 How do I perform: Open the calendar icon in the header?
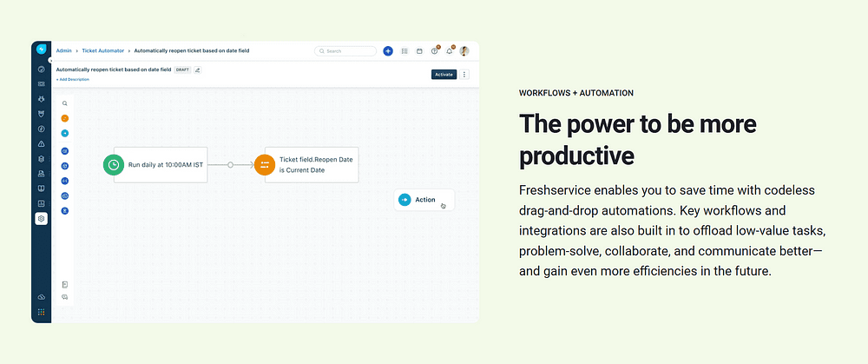(x=419, y=51)
